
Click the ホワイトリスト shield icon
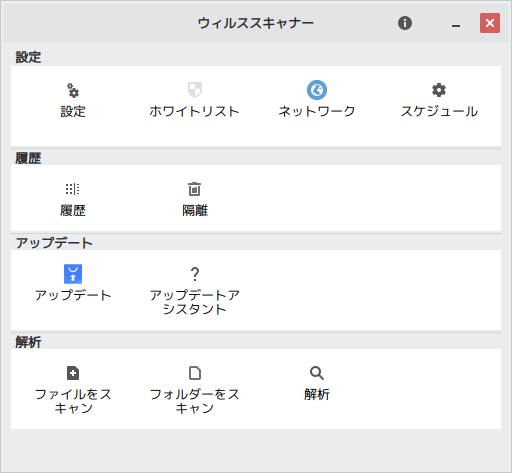coord(195,90)
